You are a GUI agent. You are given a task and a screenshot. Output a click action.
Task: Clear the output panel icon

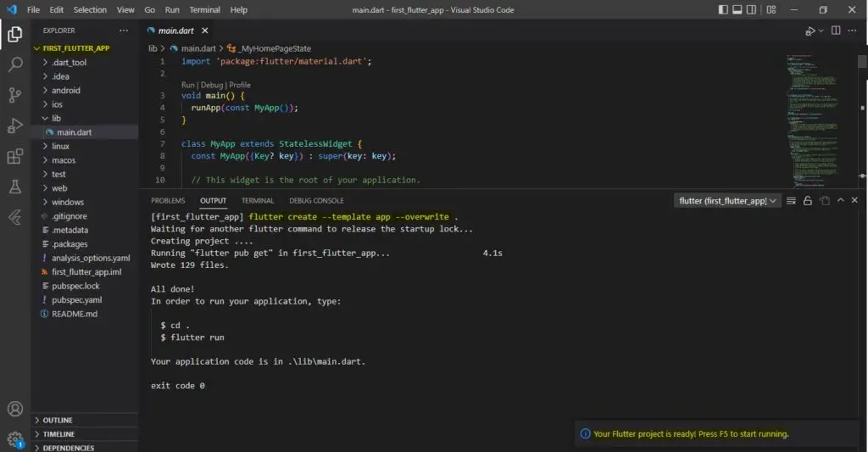tap(791, 200)
